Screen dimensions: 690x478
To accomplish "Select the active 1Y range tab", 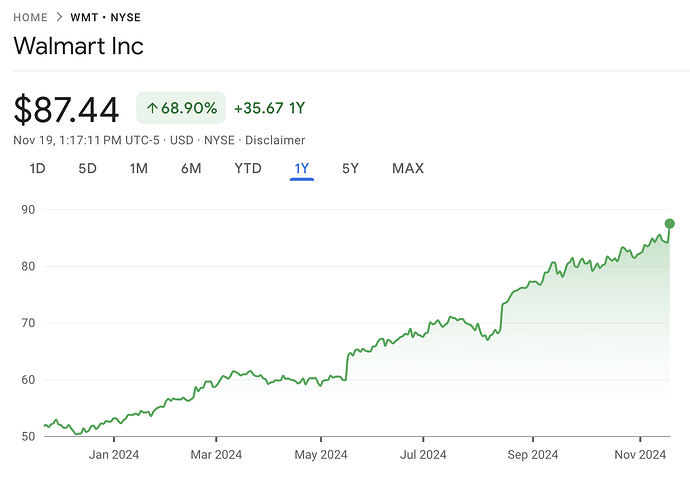I will (x=302, y=169).
